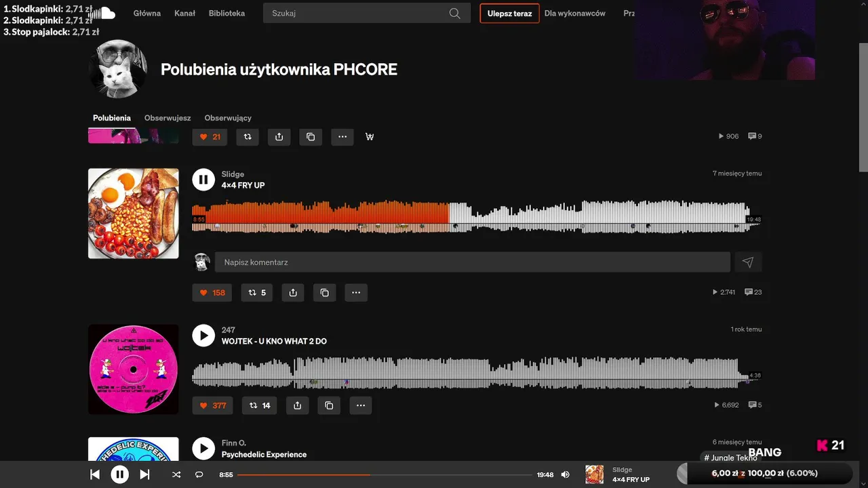Toggle shuffle in the player bar
Viewport: 868px width, 488px height.
pyautogui.click(x=176, y=474)
